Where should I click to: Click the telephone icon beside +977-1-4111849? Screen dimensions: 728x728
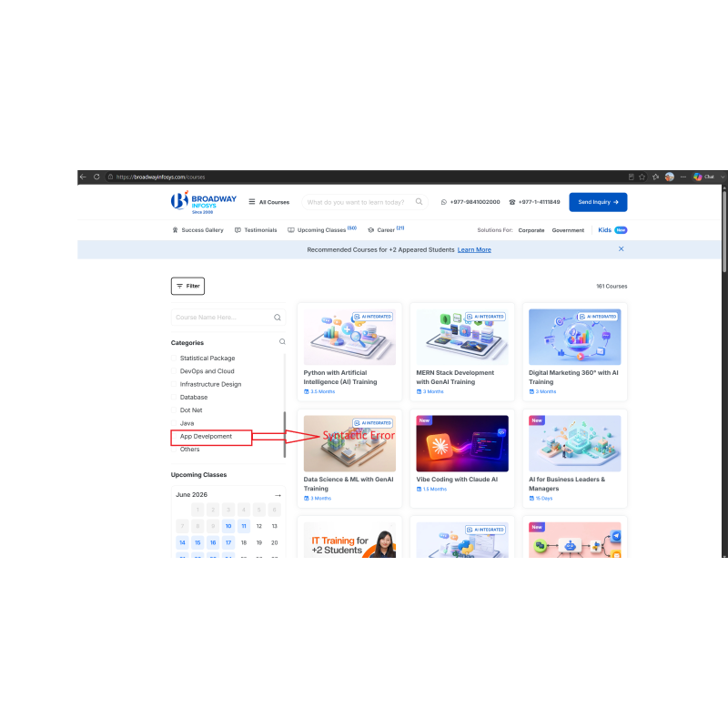pyautogui.click(x=512, y=202)
